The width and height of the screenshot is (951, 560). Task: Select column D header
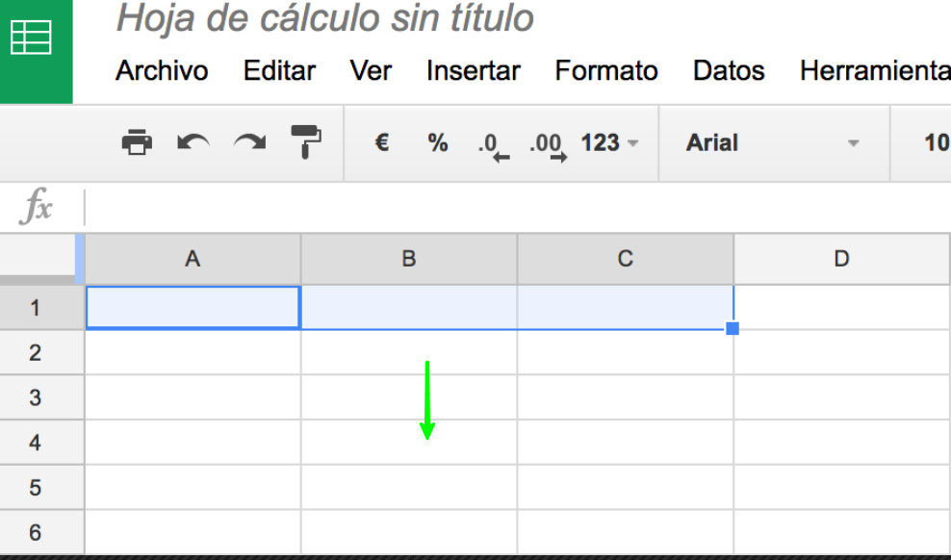coord(842,259)
